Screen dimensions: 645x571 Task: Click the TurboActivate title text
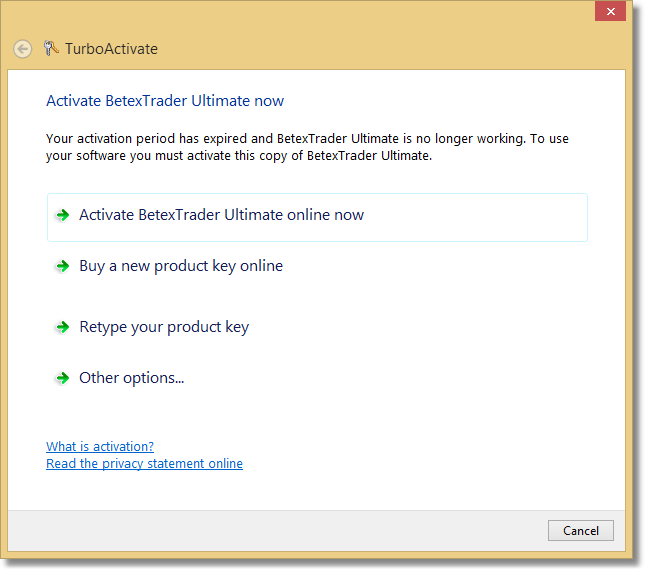[x=111, y=49]
